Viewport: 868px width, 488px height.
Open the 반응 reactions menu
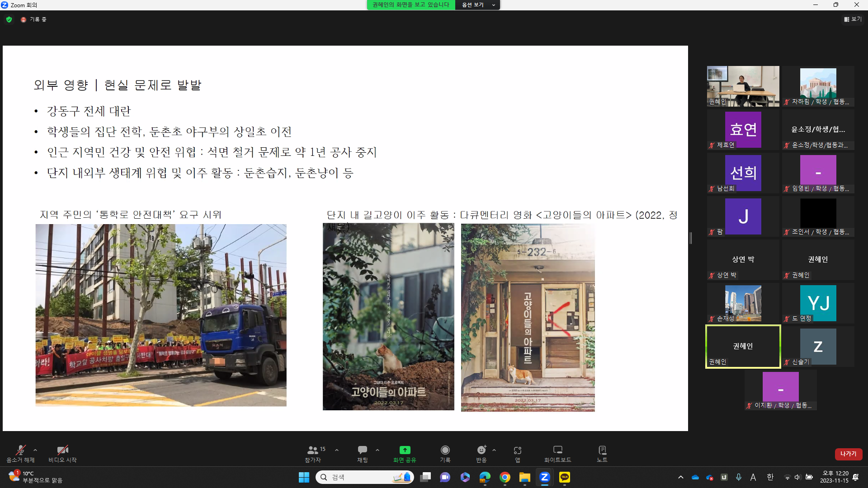(x=481, y=454)
